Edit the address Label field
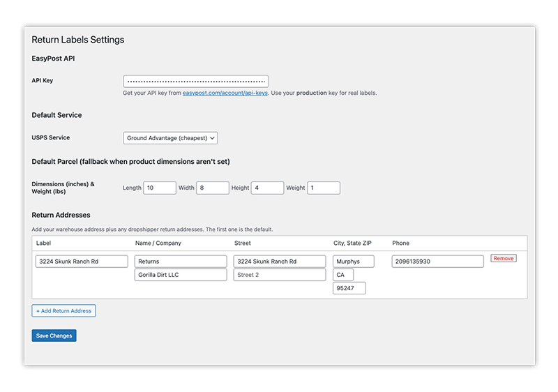558x392 pixels. pyautogui.click(x=82, y=262)
